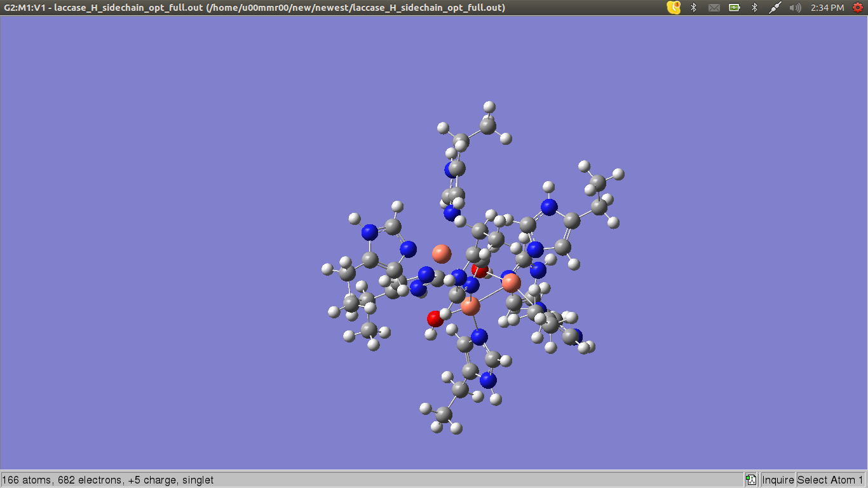
Task: Click Bluetooth icon left of mail envelope
Action: pyautogui.click(x=694, y=8)
